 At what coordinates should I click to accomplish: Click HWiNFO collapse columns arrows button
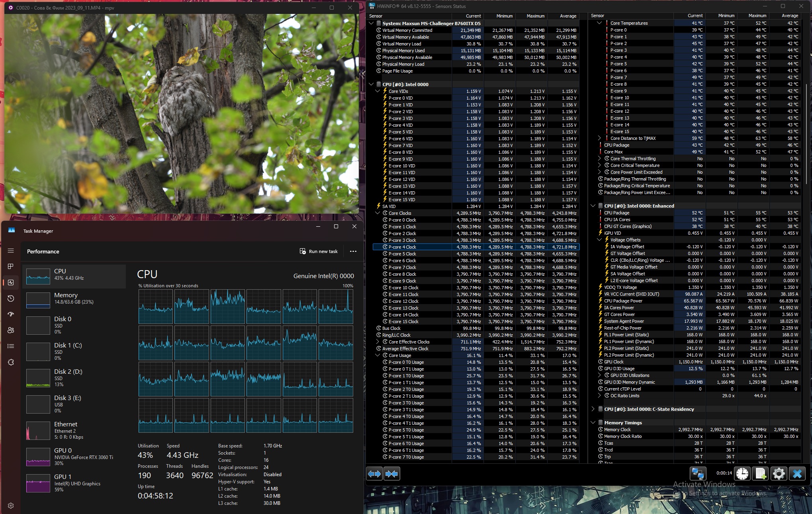(392, 474)
